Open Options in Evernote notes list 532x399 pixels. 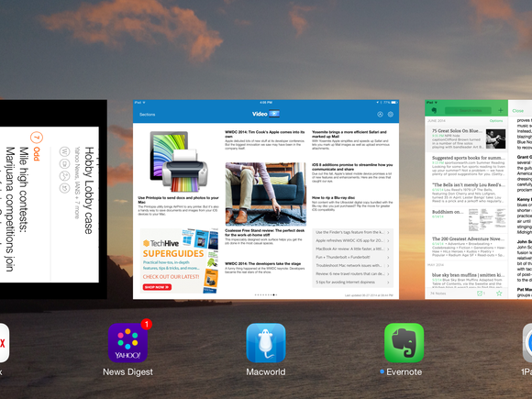pos(496,121)
